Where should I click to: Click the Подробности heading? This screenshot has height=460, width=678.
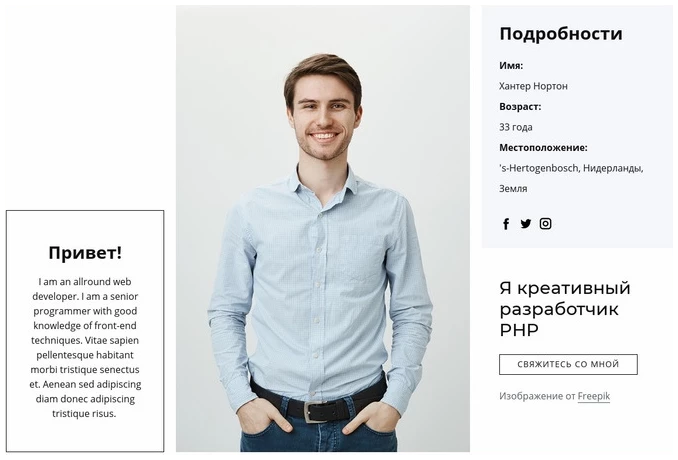[x=561, y=34]
